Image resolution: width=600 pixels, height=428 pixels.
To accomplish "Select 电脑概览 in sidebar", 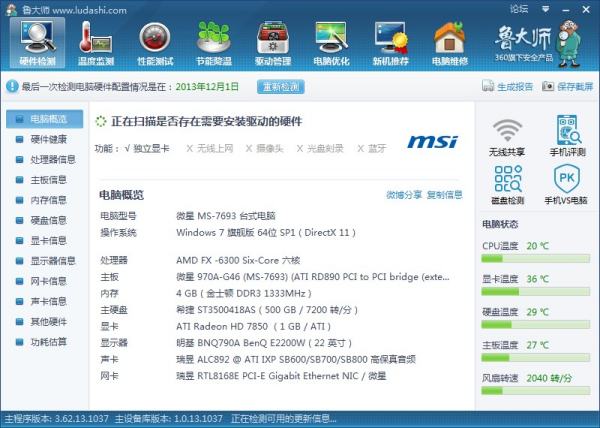I will coord(44,119).
